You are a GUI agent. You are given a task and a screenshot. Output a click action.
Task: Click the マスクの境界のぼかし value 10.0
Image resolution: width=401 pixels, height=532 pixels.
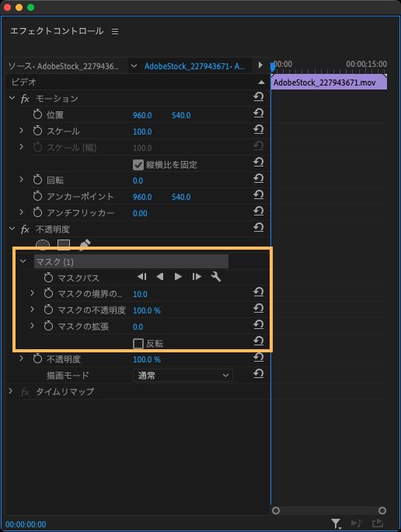[x=140, y=294]
